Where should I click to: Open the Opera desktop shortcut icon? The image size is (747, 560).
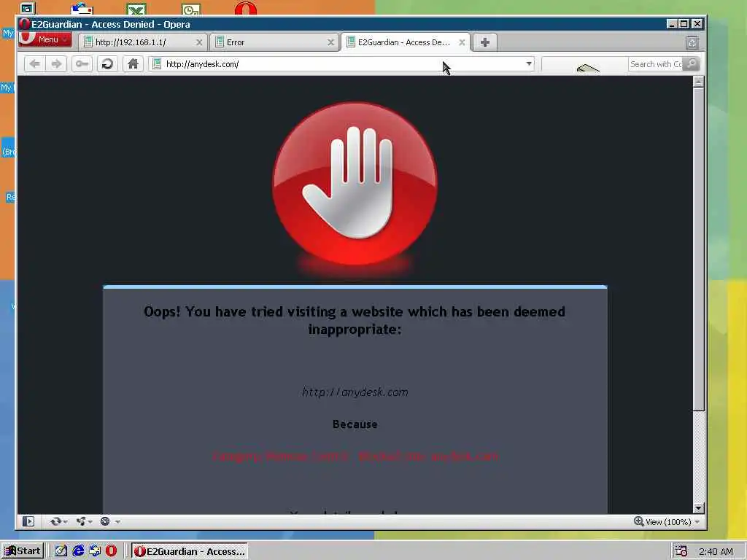(246, 8)
